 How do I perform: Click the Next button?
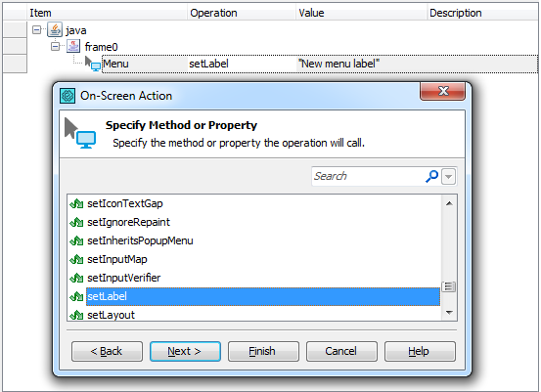(185, 351)
